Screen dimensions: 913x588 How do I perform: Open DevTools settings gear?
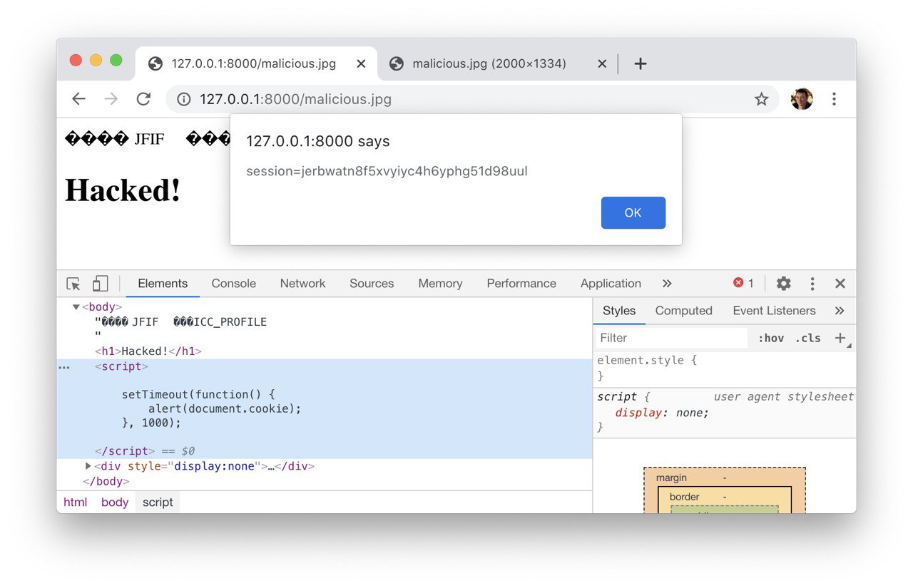point(784,284)
